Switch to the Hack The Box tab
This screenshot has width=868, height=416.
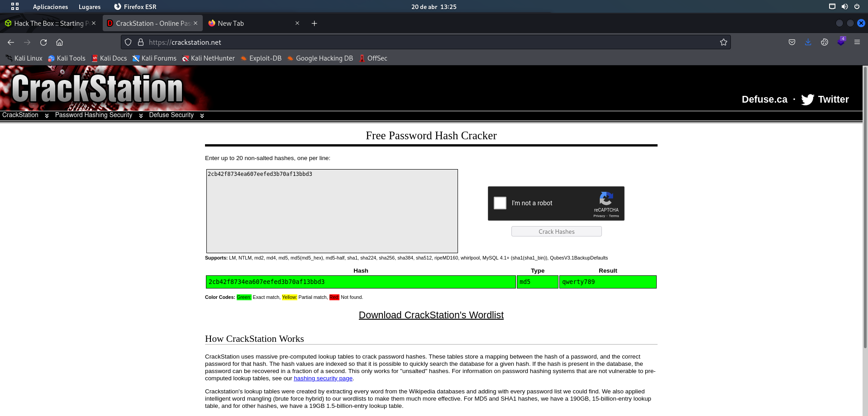coord(49,24)
